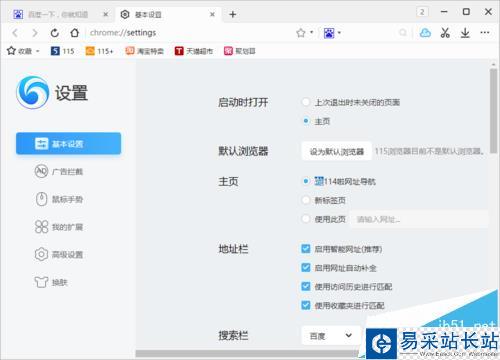Open 鼠标手势 mouse gesture settings
The height and width of the screenshot is (360, 500).
[x=59, y=199]
